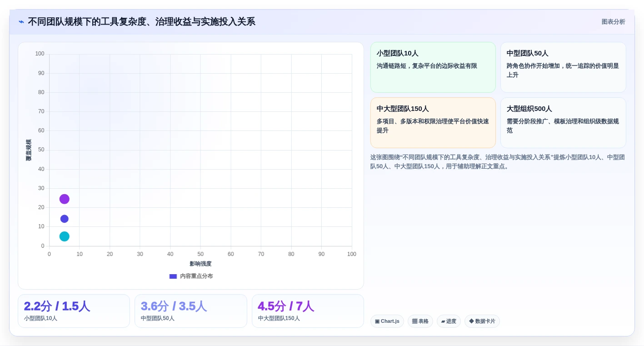Click the 影响强度 x-axis title
This screenshot has width=644, height=346.
point(200,264)
